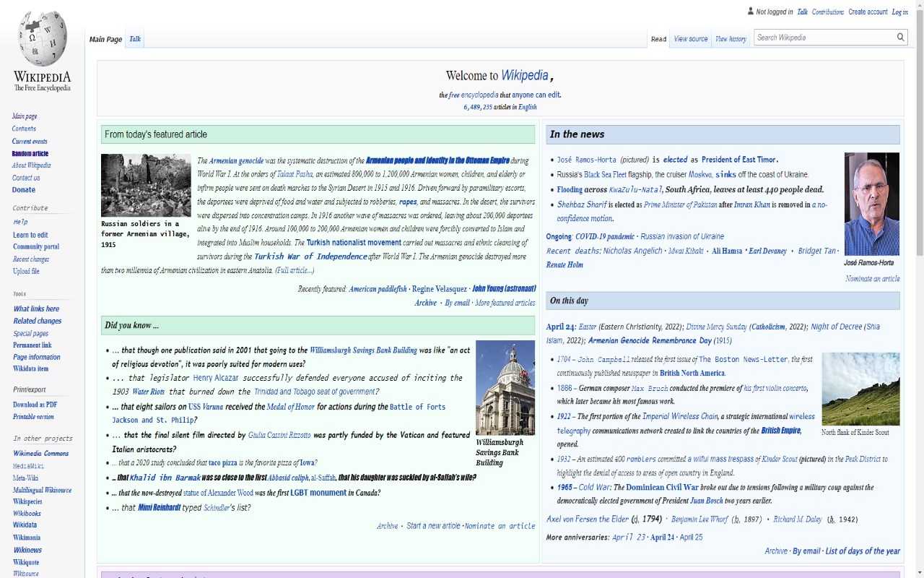Viewport: 924px width, 578px height.
Task: Click the Permanent link option
Action: click(x=32, y=345)
